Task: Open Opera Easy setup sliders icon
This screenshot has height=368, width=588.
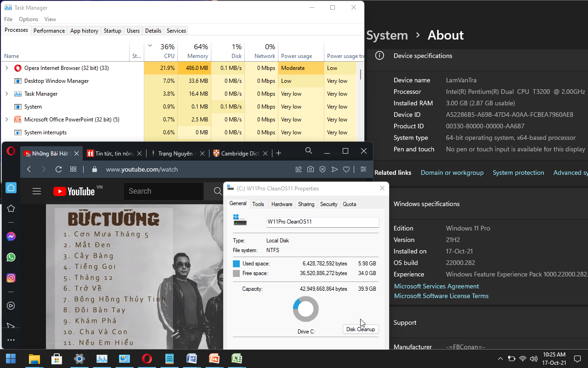Action: 363,169
